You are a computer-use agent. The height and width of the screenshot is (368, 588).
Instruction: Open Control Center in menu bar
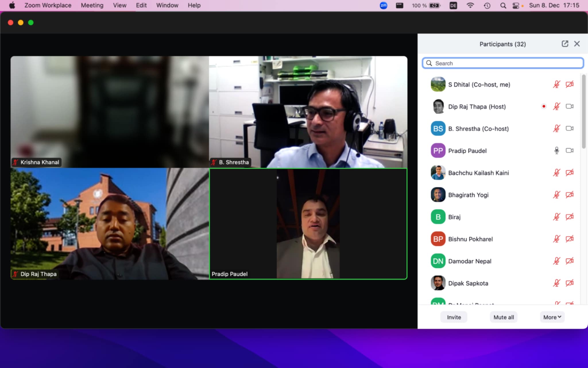(x=516, y=5)
